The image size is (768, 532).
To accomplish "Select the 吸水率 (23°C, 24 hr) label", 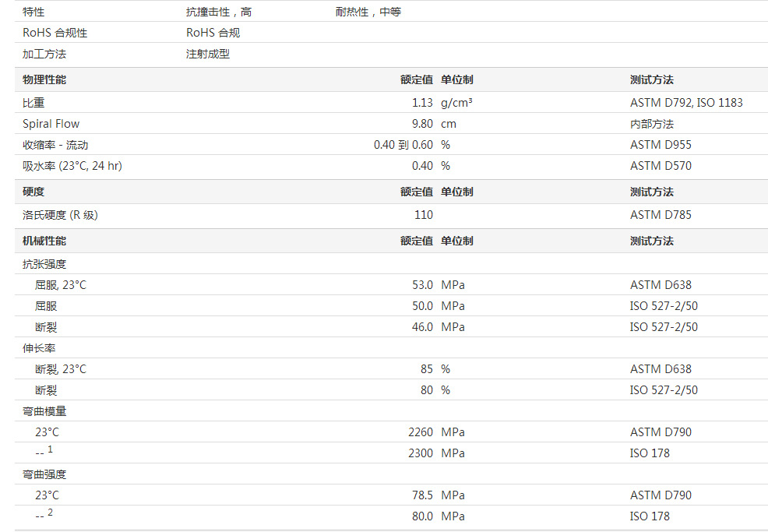I will coord(72,166).
